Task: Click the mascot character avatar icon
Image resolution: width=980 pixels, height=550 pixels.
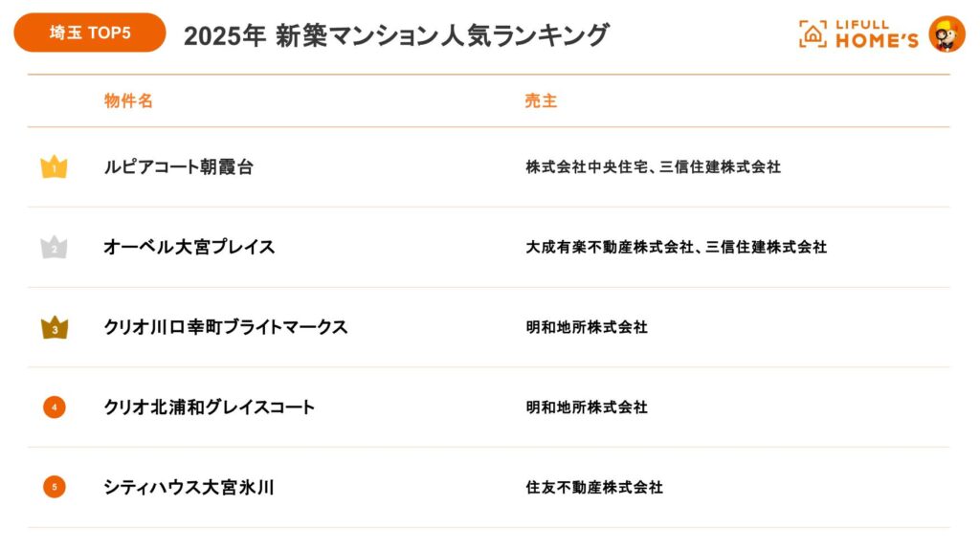Action: click(947, 33)
